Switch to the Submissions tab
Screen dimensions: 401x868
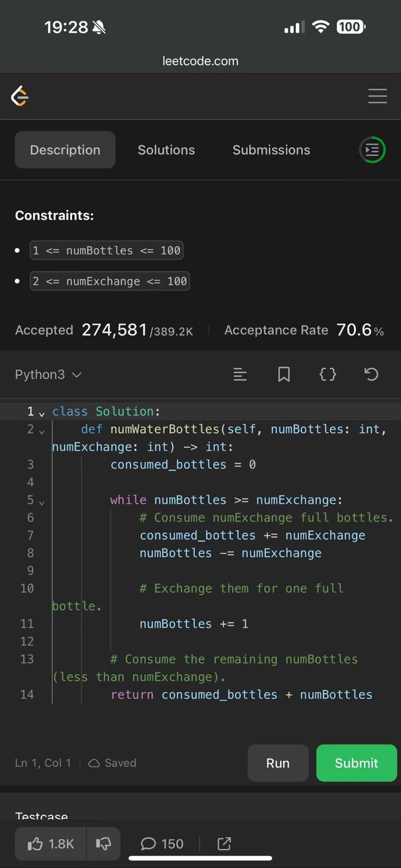(x=271, y=150)
